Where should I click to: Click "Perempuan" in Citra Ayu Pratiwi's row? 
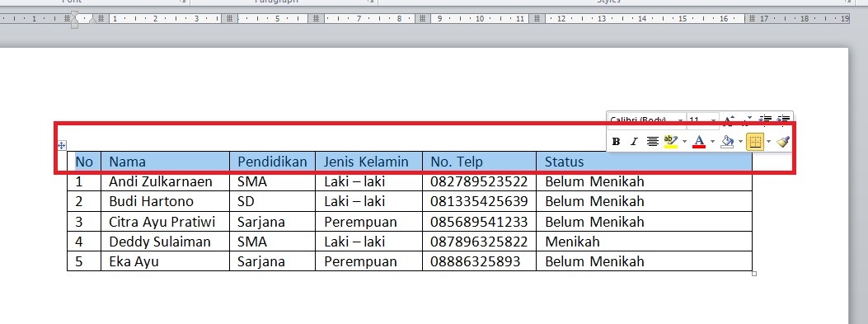[x=360, y=222]
